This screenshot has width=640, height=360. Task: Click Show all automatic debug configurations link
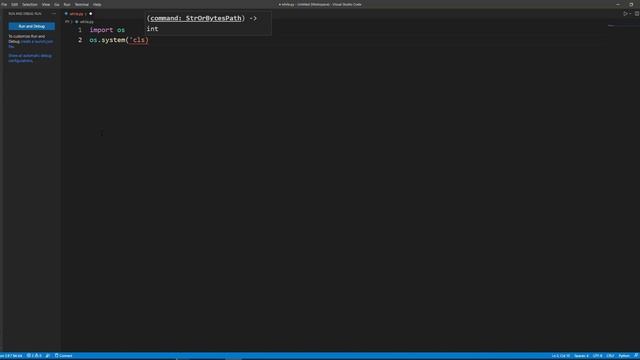(30, 58)
